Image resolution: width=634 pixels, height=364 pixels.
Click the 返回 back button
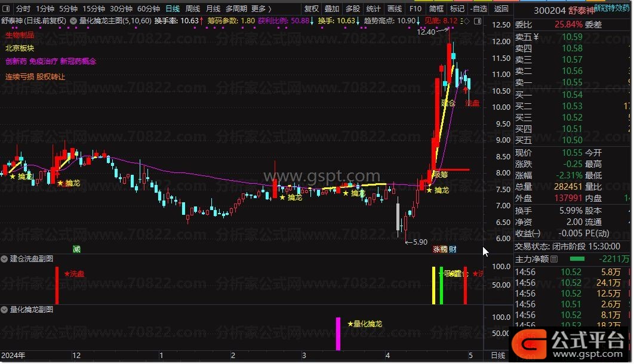pos(501,8)
